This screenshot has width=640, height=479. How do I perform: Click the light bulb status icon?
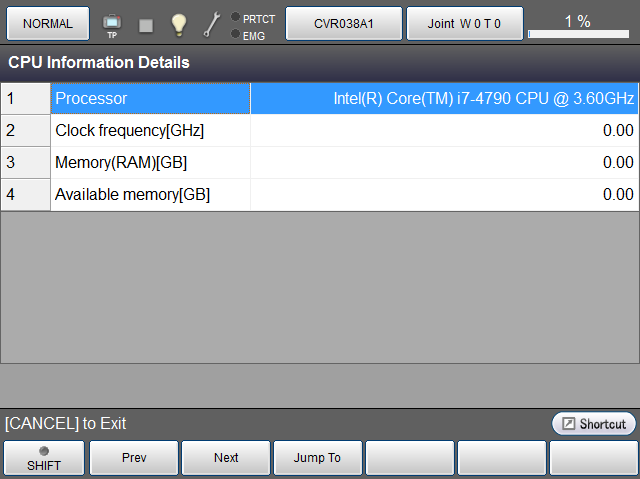(x=179, y=24)
